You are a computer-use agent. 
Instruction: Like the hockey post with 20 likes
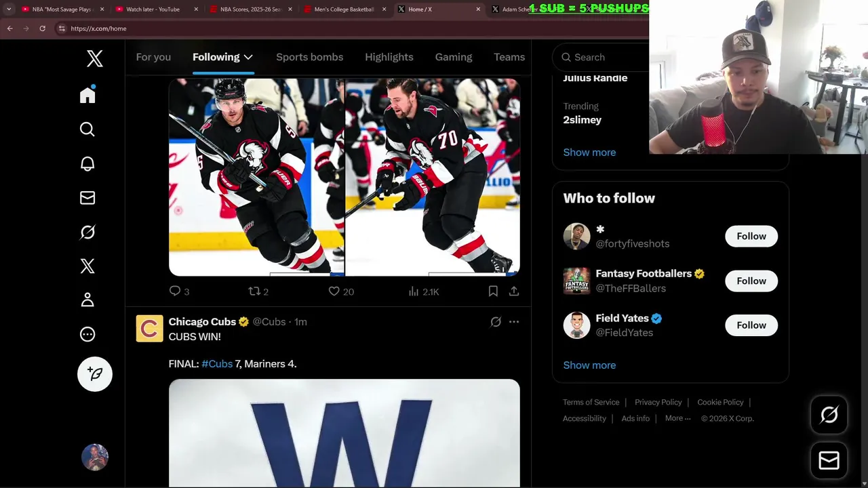click(x=341, y=291)
